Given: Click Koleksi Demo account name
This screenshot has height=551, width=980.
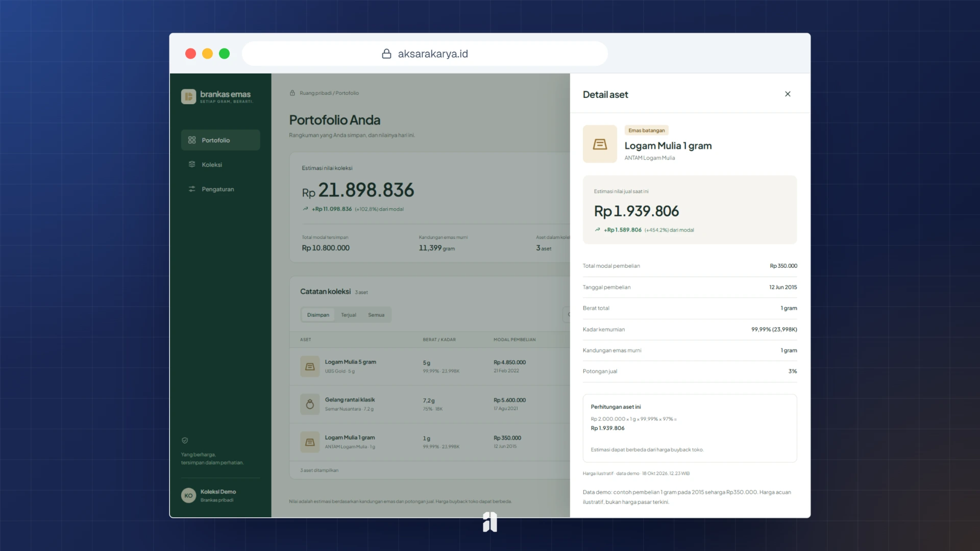Looking at the screenshot, I should tap(218, 492).
